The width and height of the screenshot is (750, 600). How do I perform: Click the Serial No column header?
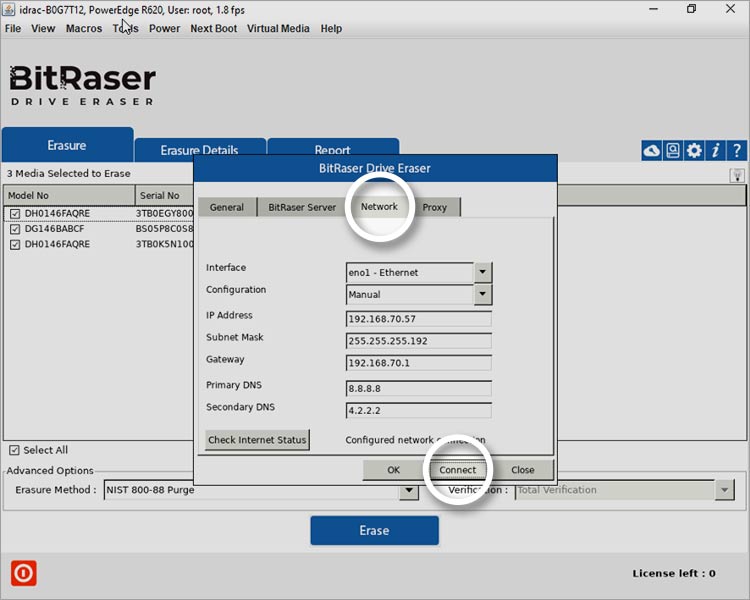pos(165,195)
